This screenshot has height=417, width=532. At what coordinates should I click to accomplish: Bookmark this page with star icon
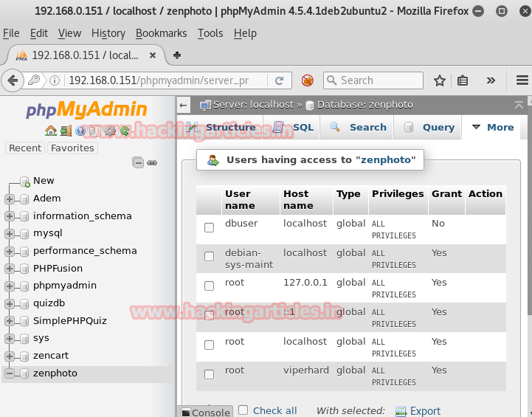coord(439,80)
